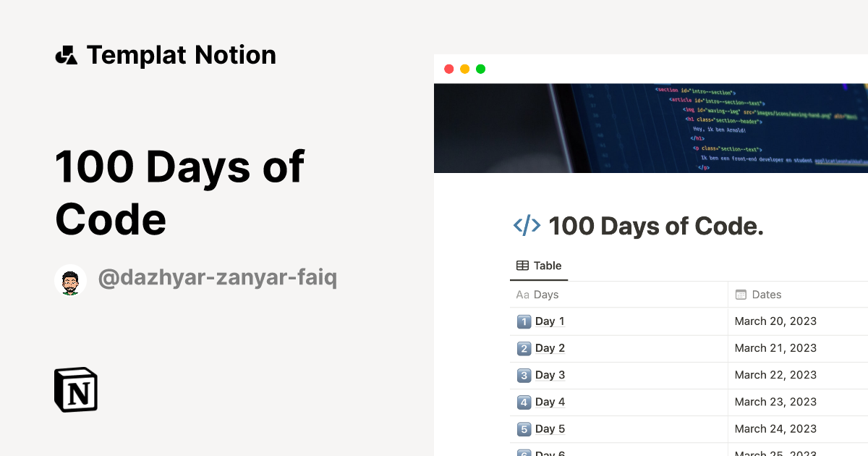Select the March 22, 2023 date cell
This screenshot has height=456, width=868.
coord(798,375)
